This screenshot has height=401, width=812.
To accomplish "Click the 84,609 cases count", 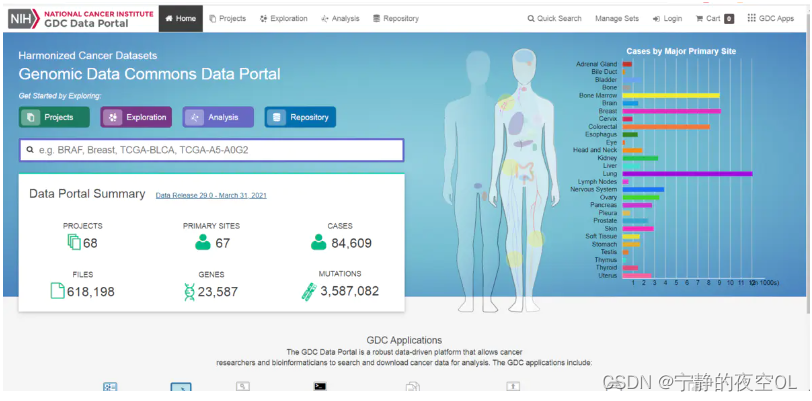I will click(352, 243).
